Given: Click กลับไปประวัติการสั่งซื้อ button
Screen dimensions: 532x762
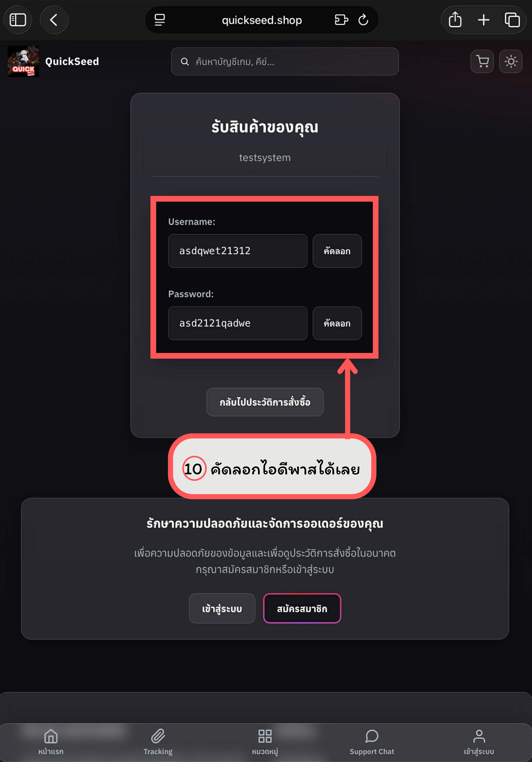Looking at the screenshot, I should [x=265, y=402].
